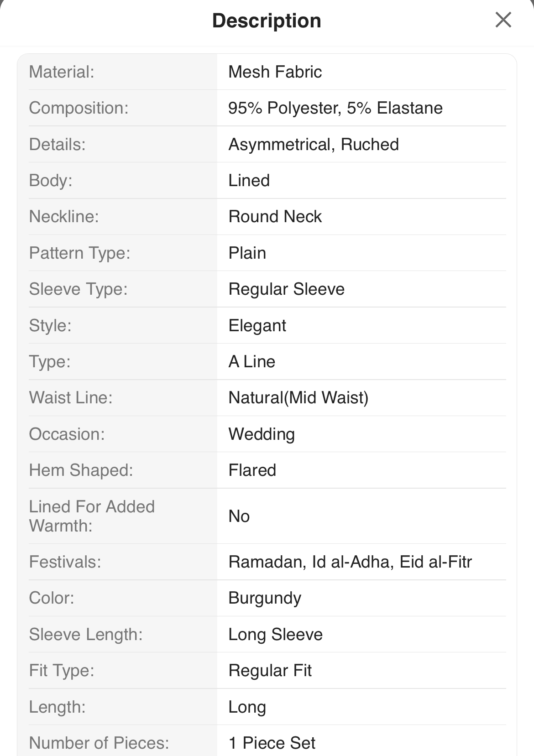Screen dimensions: 534x756
Task: Select the Description heading text
Action: (267, 21)
